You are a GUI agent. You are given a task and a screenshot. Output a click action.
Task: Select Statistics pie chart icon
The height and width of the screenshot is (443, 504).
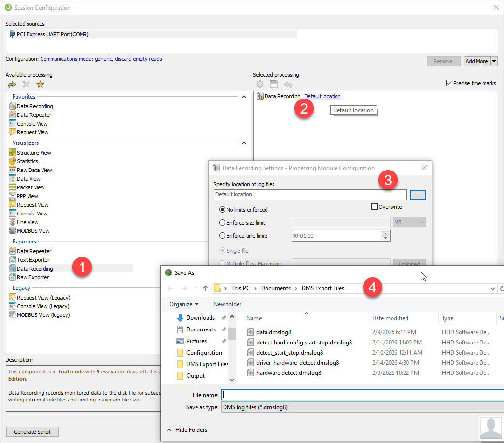coord(13,161)
